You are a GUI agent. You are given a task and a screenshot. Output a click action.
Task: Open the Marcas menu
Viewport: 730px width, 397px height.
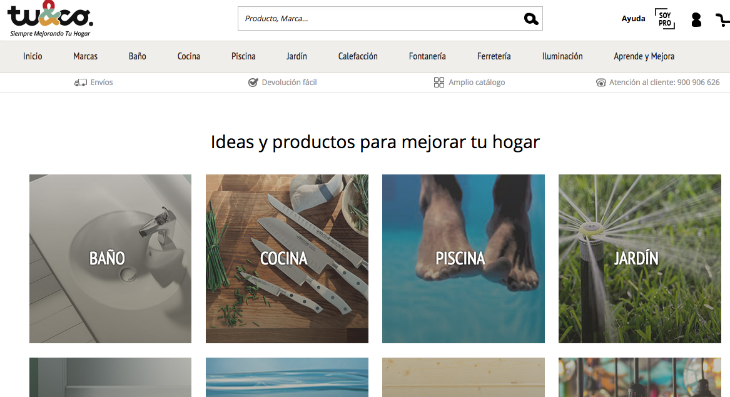coord(85,56)
